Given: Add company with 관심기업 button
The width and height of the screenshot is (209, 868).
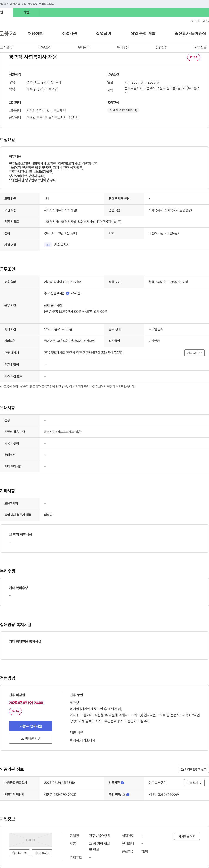Looking at the screenshot, I should pyautogui.click(x=19, y=853).
